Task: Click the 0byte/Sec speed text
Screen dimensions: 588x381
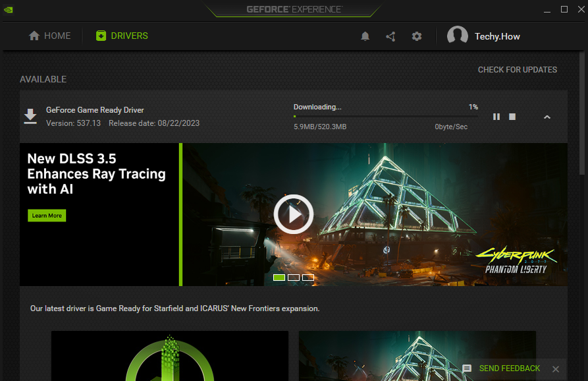Action: (451, 127)
